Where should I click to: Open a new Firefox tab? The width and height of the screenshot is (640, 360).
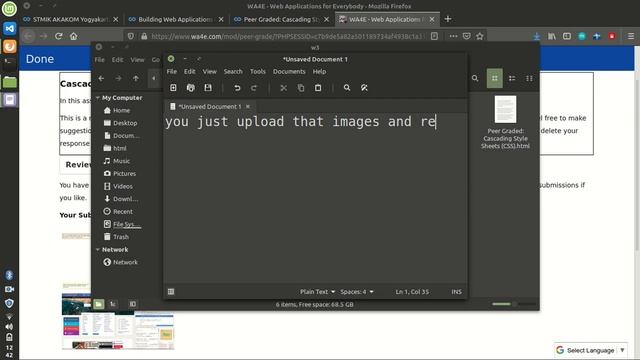448,19
